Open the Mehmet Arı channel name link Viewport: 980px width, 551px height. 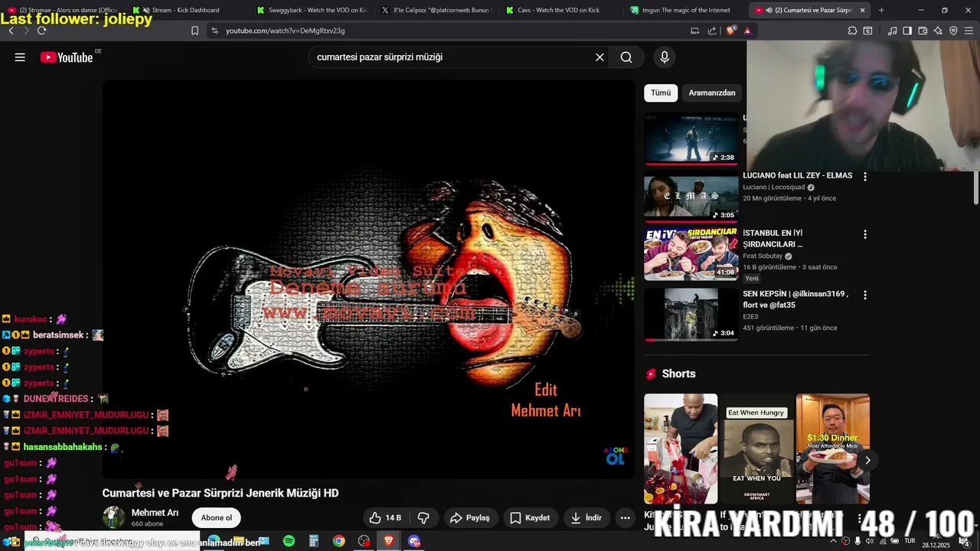(155, 513)
